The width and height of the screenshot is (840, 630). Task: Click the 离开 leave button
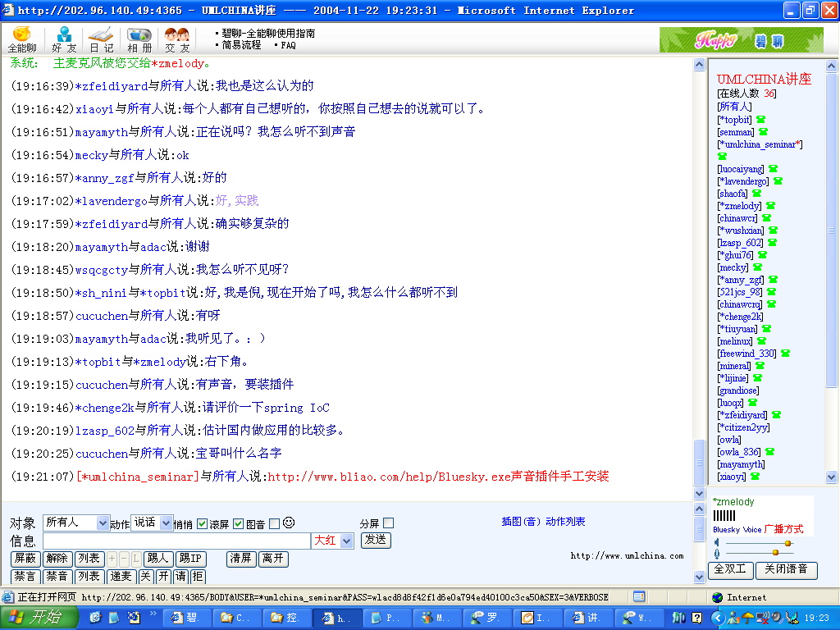point(273,559)
